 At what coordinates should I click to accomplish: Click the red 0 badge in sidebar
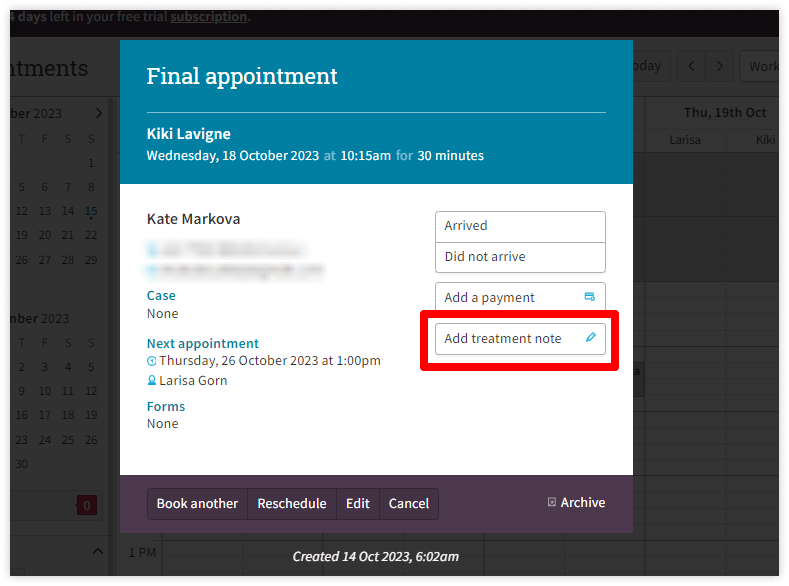[87, 506]
